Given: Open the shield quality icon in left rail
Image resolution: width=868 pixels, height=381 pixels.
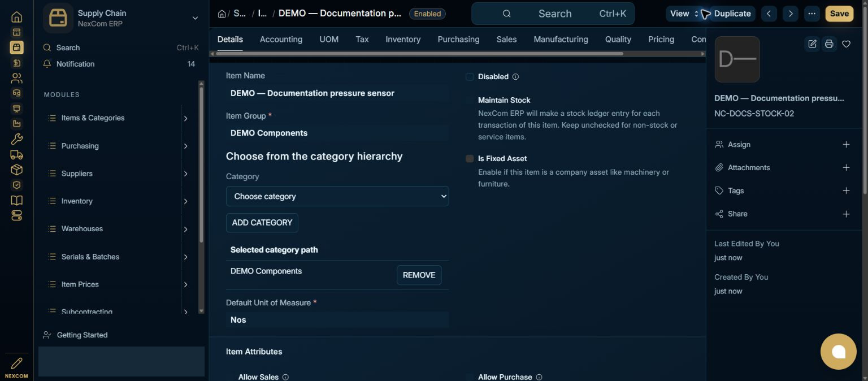Looking at the screenshot, I should 17,185.
